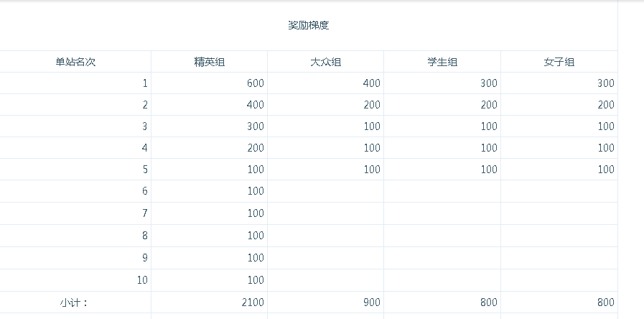Image resolution: width=644 pixels, height=319 pixels.
Task: Select the 2100 subtotal cell
Action: pyautogui.click(x=210, y=302)
